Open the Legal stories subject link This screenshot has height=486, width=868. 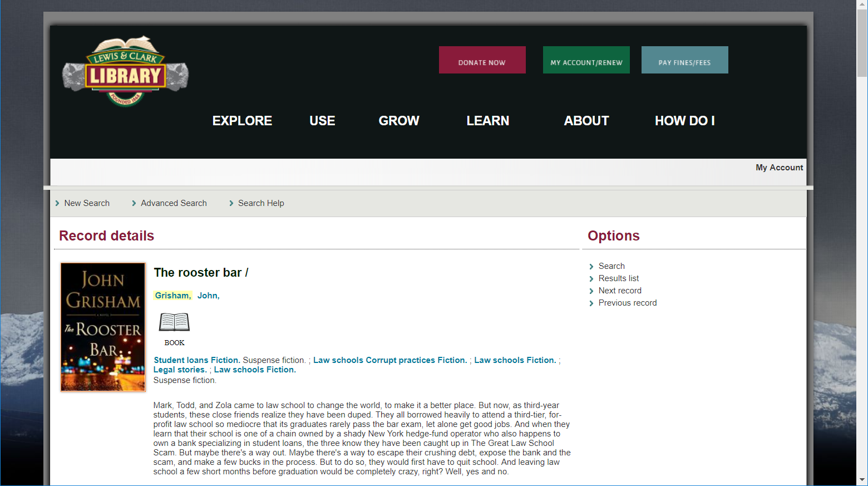[x=180, y=370]
